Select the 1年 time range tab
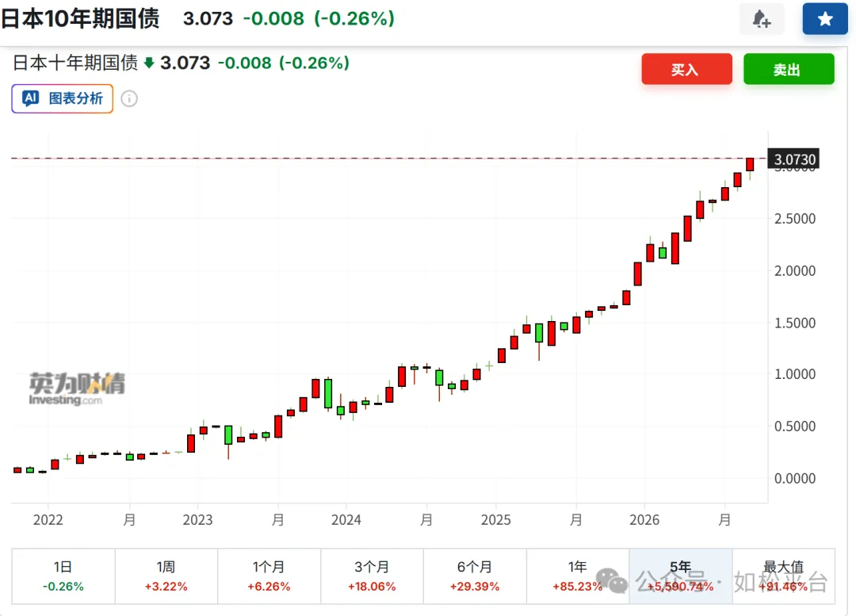 coord(578,576)
